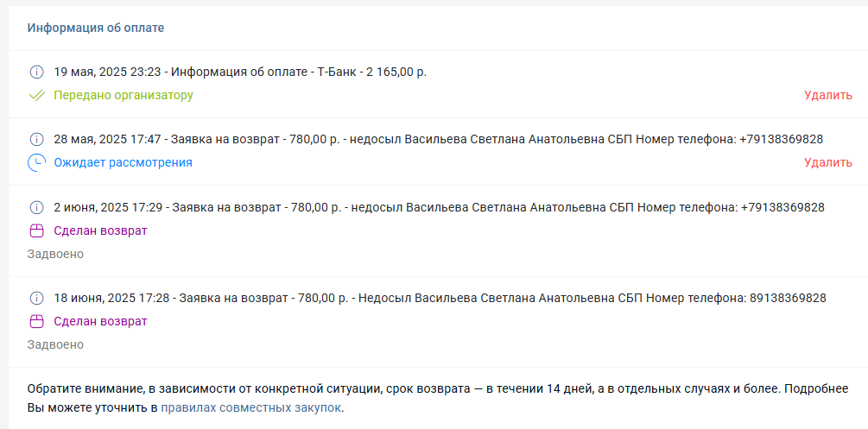Screen dimensions: 868x429
Task: Select the Передано организатору status text
Action: click(x=124, y=95)
